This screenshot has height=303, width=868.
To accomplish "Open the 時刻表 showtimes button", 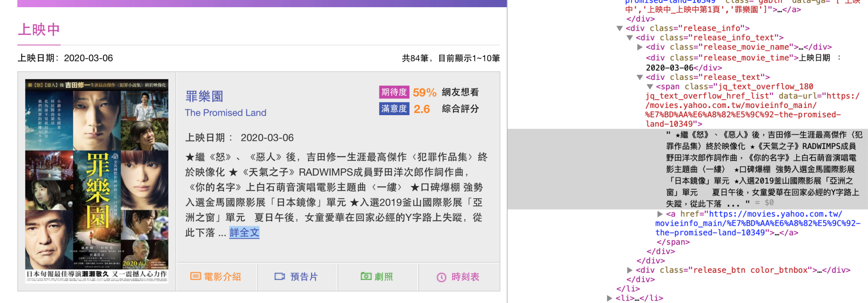I will coord(459,277).
